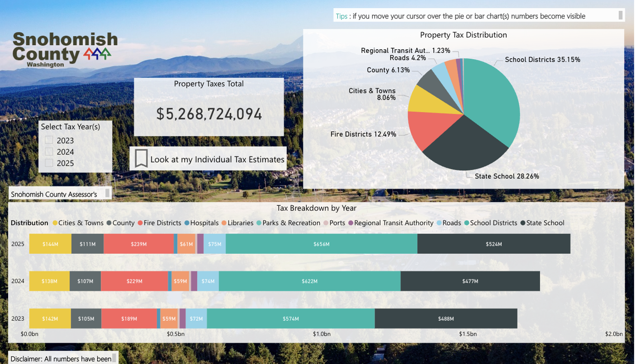This screenshot has height=364, width=635.
Task: Click the Hospitals legend dot
Action: coord(187,223)
